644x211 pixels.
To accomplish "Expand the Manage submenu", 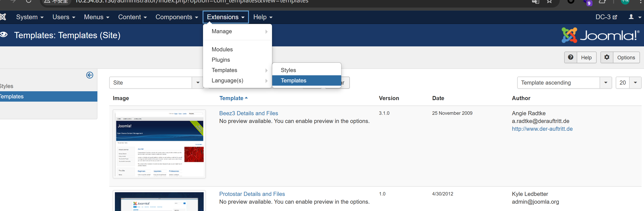I will (x=237, y=31).
